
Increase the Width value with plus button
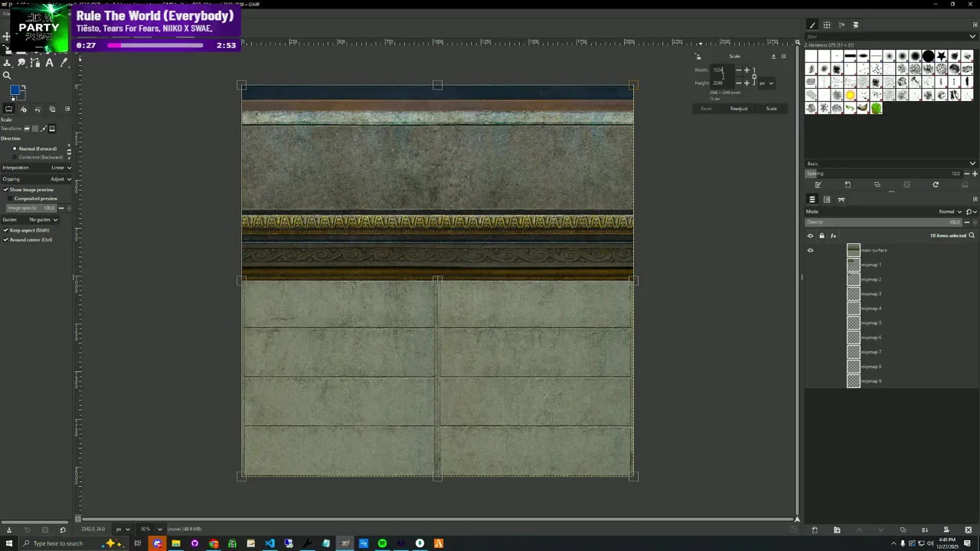click(x=746, y=70)
